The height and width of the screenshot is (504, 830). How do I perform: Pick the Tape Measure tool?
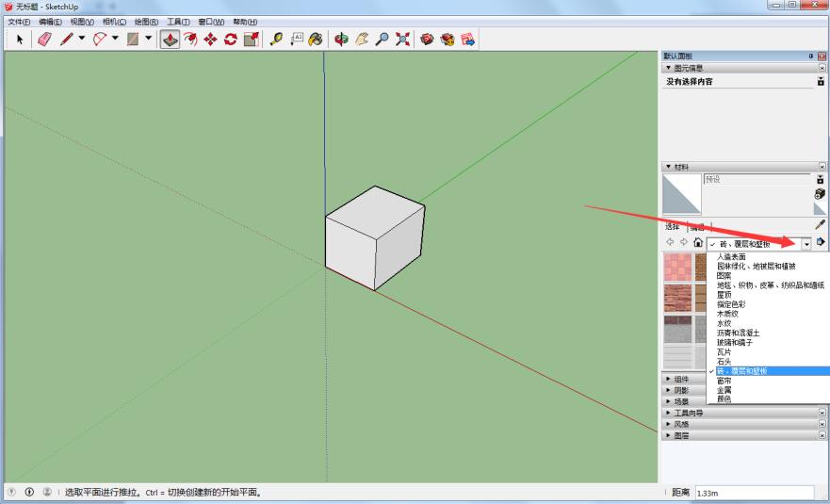coord(275,39)
